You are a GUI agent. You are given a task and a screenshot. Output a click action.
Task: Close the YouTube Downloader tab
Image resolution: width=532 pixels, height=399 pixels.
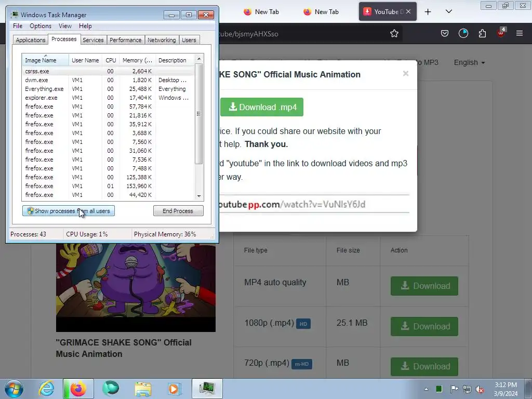click(x=408, y=11)
